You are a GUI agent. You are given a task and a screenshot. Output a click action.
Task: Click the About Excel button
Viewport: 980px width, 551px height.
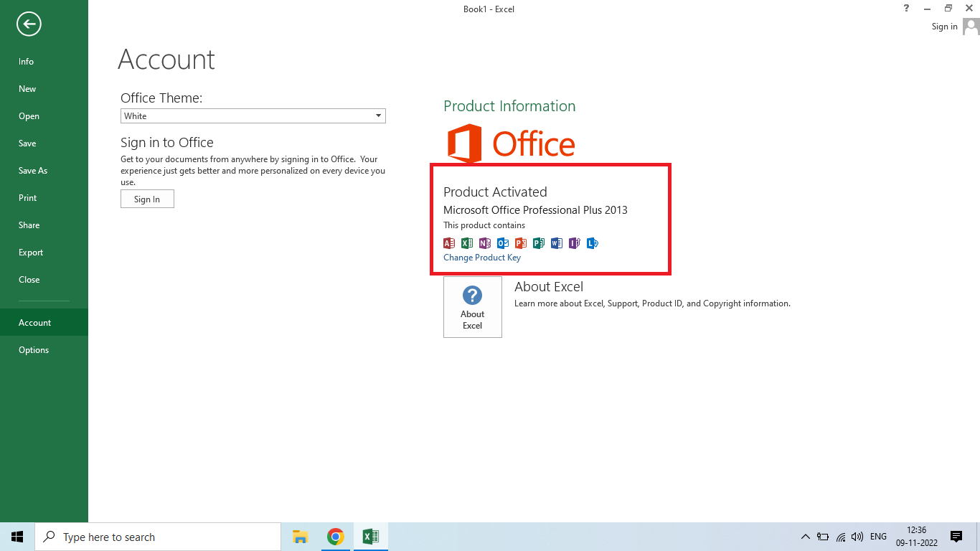pyautogui.click(x=473, y=307)
